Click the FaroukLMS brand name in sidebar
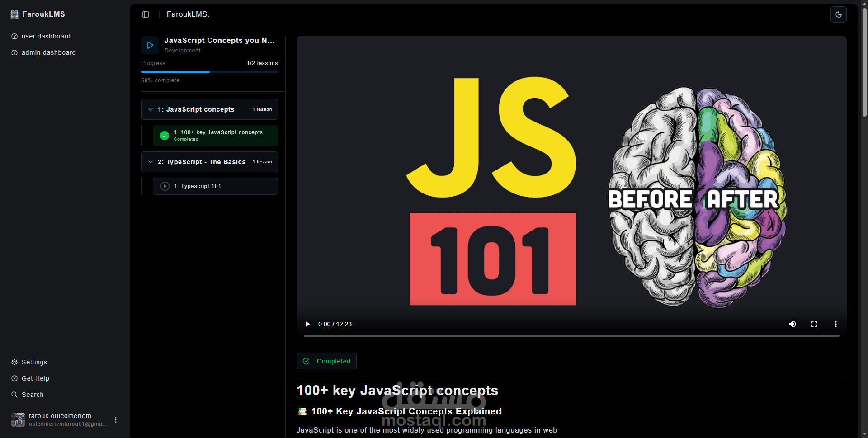868x438 pixels. pyautogui.click(x=44, y=14)
